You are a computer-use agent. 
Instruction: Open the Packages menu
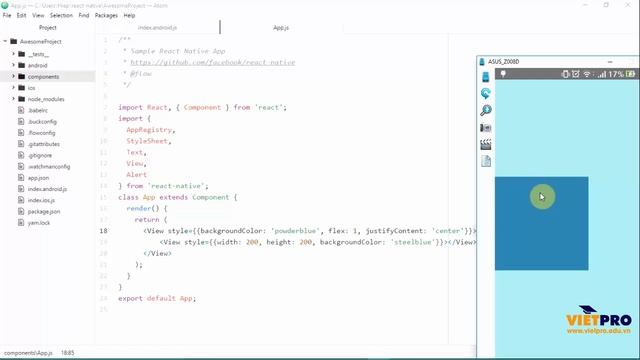click(106, 16)
